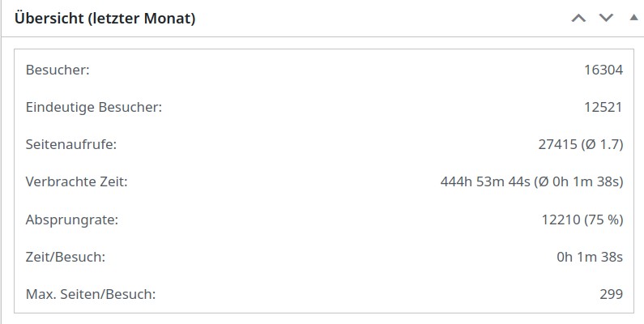Click the bounce rate value 12210 (75 %)
The image size is (644, 324).
[582, 220]
